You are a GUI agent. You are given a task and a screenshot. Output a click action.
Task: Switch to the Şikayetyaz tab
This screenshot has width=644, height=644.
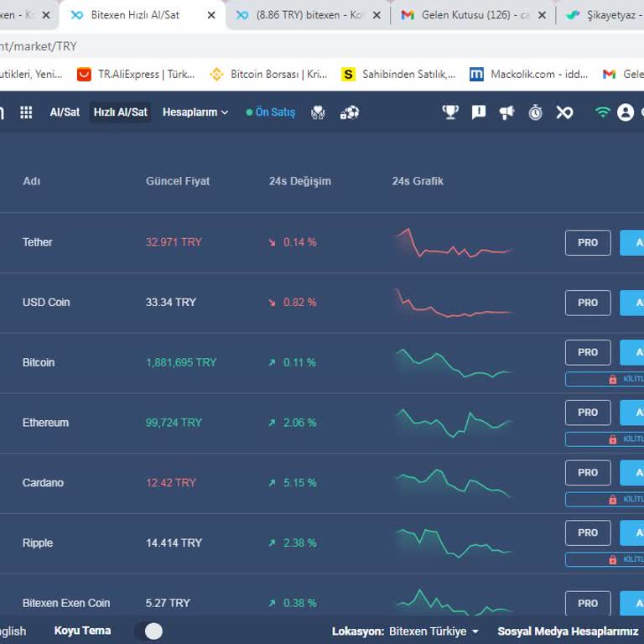[x=604, y=15]
